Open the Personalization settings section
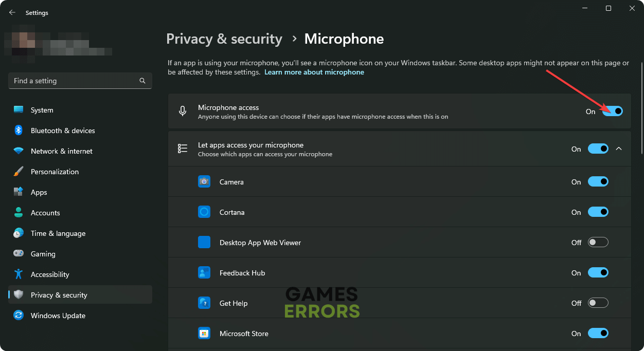This screenshot has height=351, width=644. coord(55,172)
